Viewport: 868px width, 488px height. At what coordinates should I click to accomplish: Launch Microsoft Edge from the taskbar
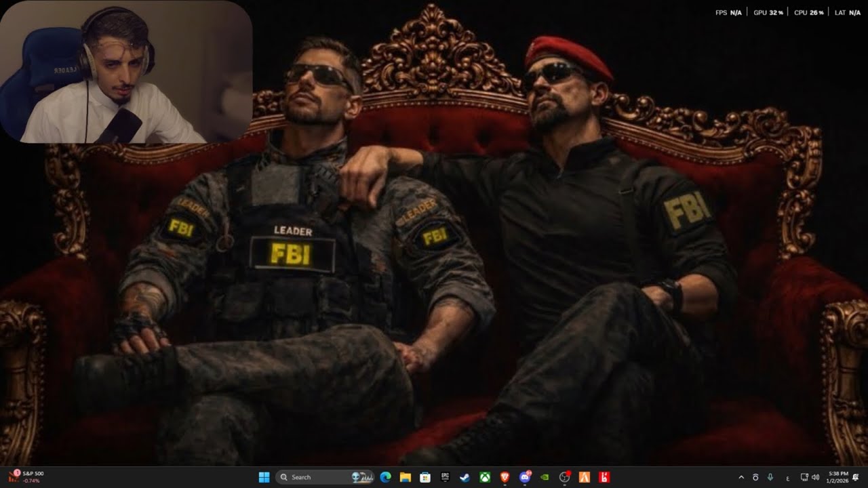click(385, 477)
